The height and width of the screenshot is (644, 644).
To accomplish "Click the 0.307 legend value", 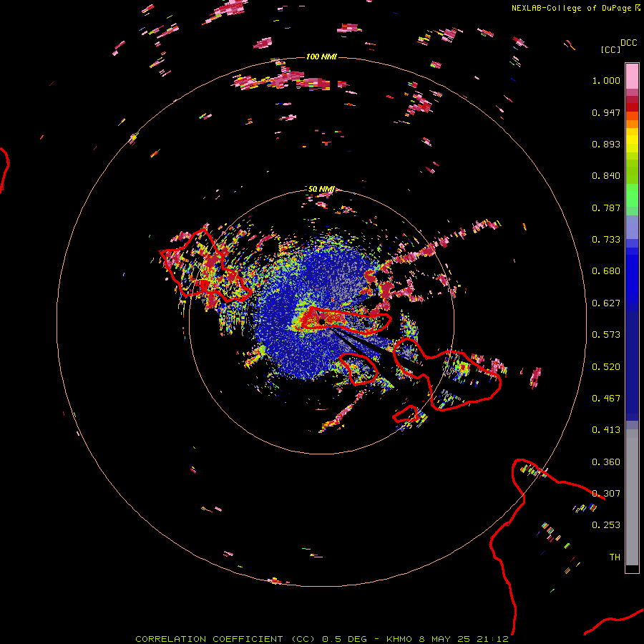I will pyautogui.click(x=606, y=494).
